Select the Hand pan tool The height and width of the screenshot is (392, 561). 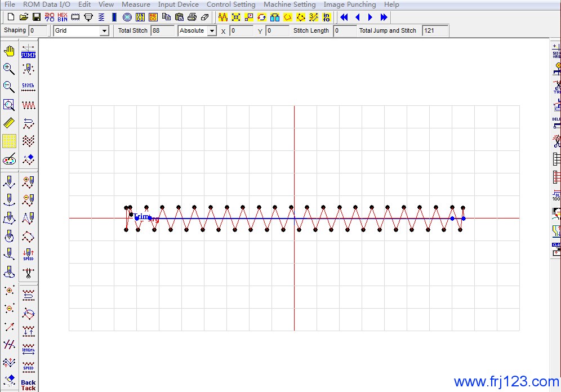tap(9, 51)
